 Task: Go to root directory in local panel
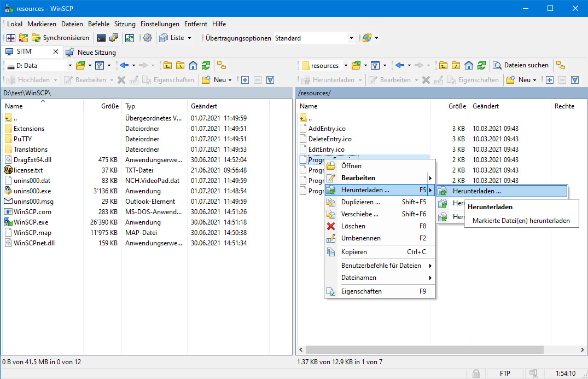tap(181, 66)
